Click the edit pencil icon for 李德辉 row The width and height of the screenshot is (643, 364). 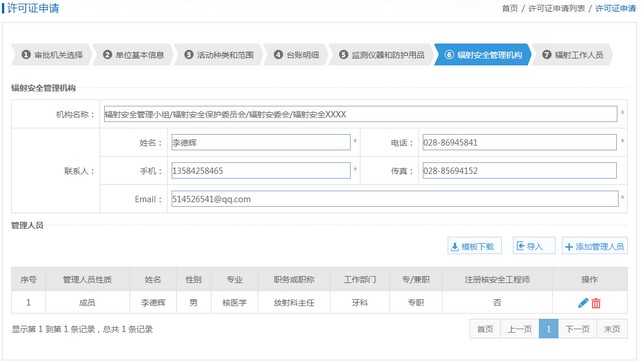click(x=583, y=303)
